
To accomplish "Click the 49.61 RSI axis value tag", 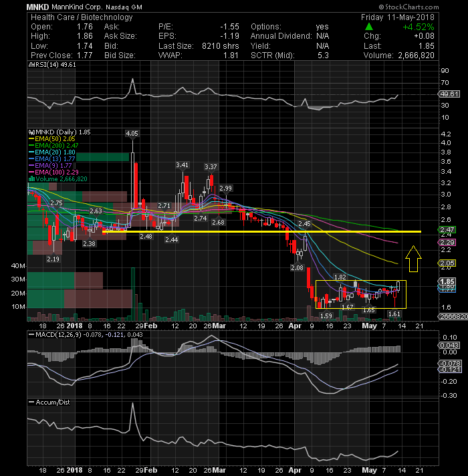I will pyautogui.click(x=449, y=94).
